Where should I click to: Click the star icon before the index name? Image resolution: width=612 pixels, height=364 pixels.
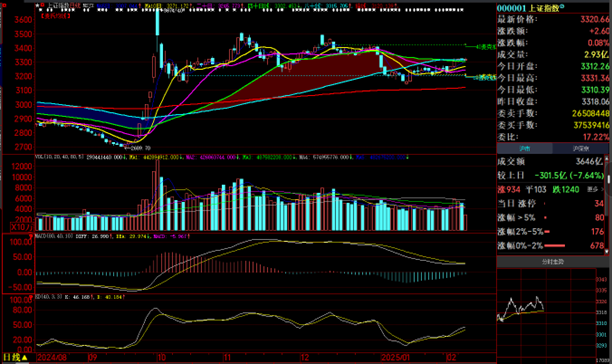click(37, 5)
